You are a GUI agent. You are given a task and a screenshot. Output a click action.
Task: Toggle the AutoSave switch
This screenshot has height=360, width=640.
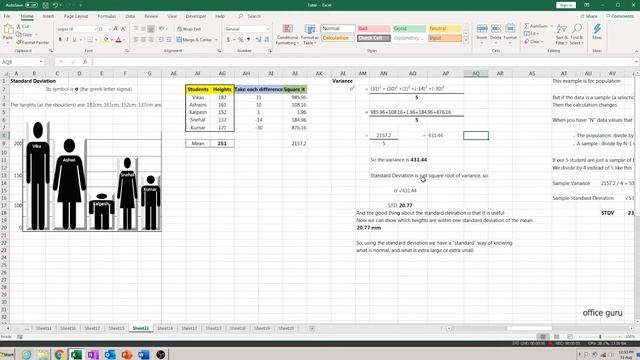(x=32, y=5)
